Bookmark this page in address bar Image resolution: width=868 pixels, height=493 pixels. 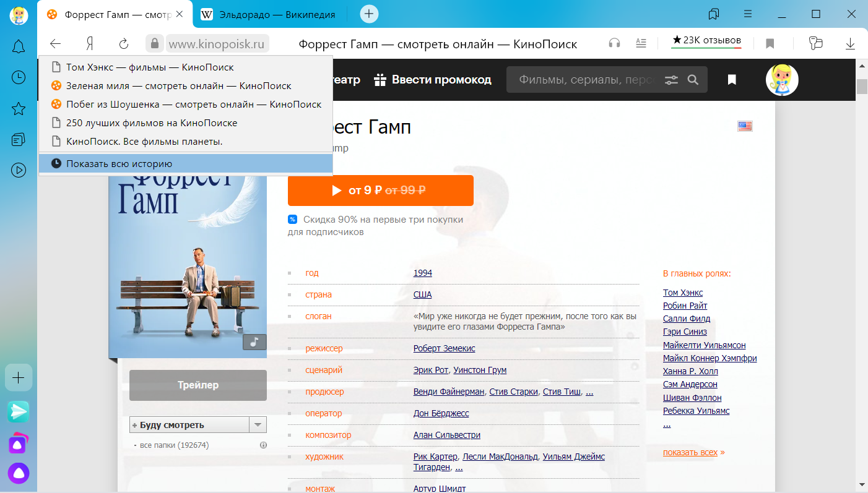(x=770, y=43)
